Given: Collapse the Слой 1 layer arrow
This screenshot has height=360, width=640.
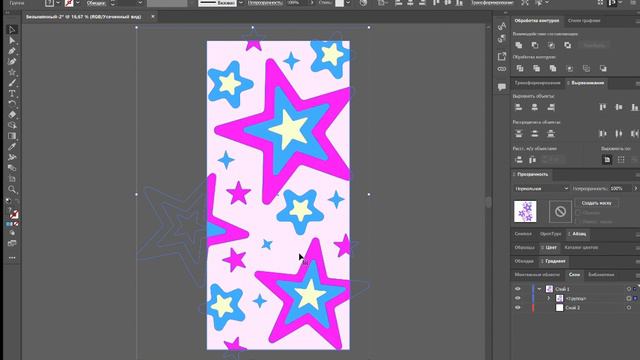Looking at the screenshot, I should pyautogui.click(x=539, y=289).
